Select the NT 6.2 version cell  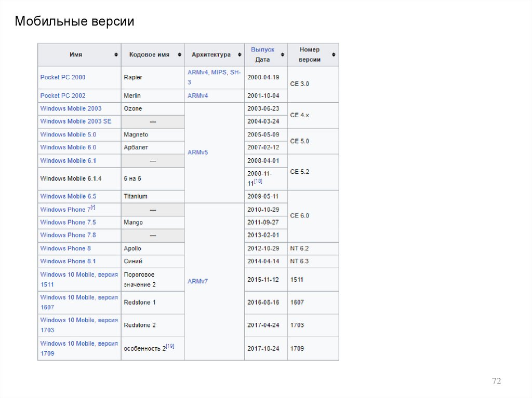pyautogui.click(x=313, y=249)
